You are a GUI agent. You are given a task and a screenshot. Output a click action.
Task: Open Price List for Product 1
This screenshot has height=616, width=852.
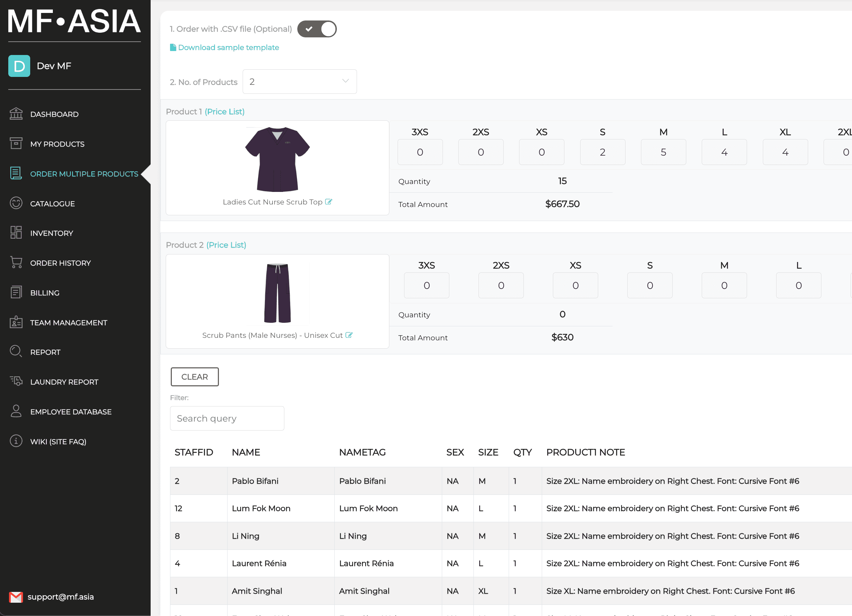click(x=224, y=111)
